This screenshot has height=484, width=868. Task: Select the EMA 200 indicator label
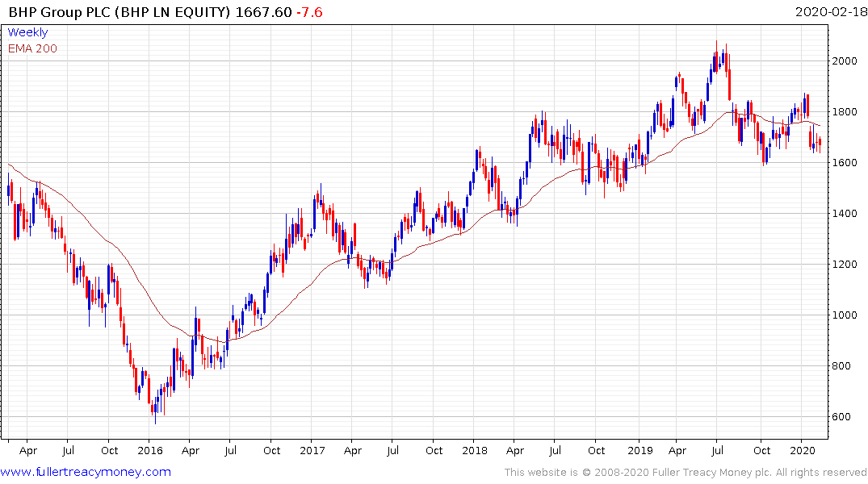click(x=32, y=48)
